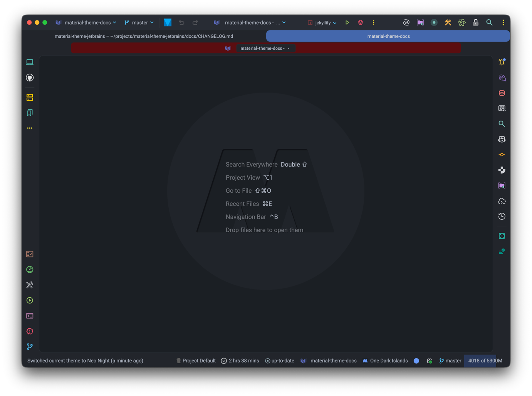Open the Database tool window
This screenshot has width=532, height=396.
click(502, 93)
